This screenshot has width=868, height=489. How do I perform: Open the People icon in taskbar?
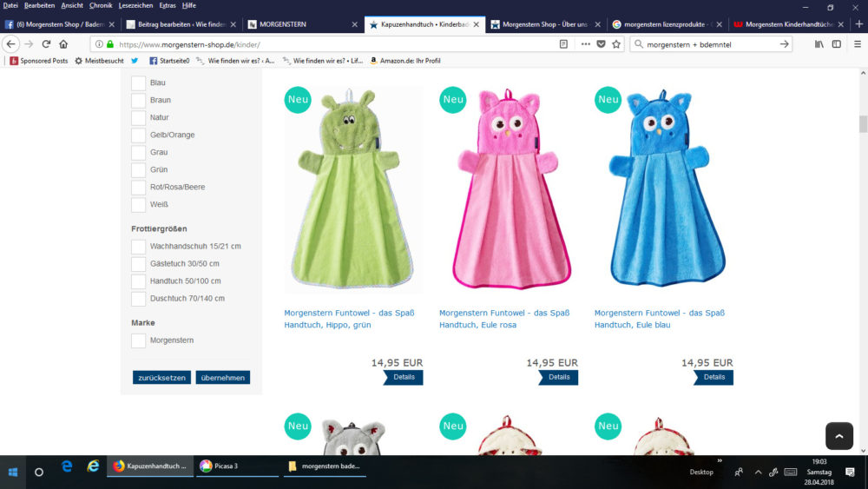pos(739,472)
